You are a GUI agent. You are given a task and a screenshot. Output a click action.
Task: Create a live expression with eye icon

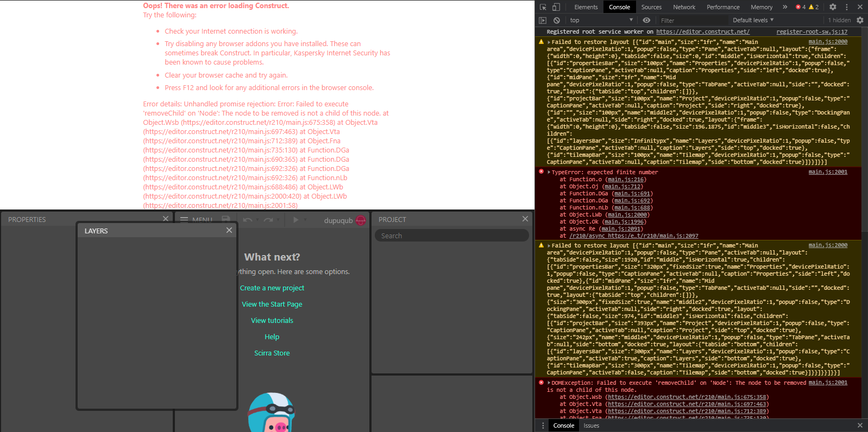point(646,20)
